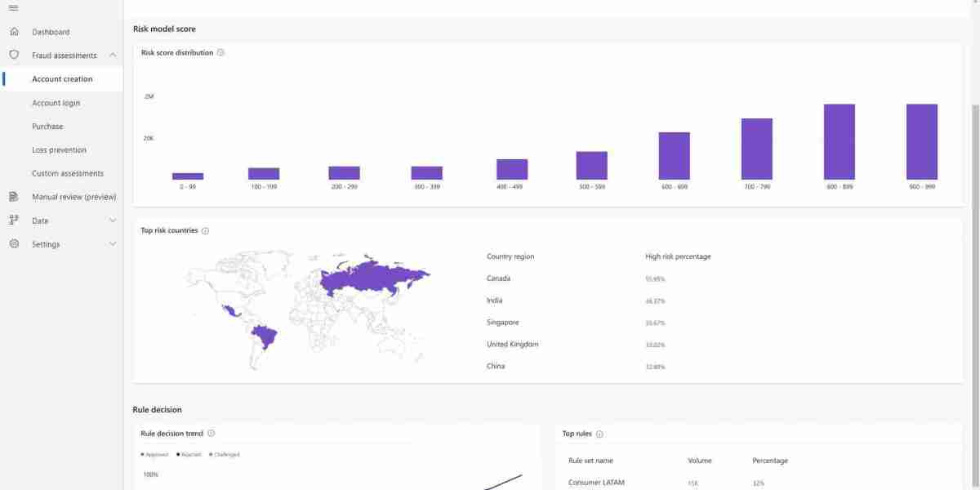Open info tooltip for Rule decision trend

click(x=211, y=434)
